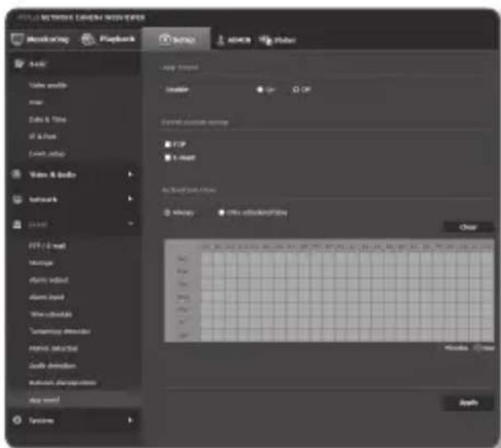501x448 pixels.
Task: Open FTP / E-mail under Event
Action: tap(47, 246)
